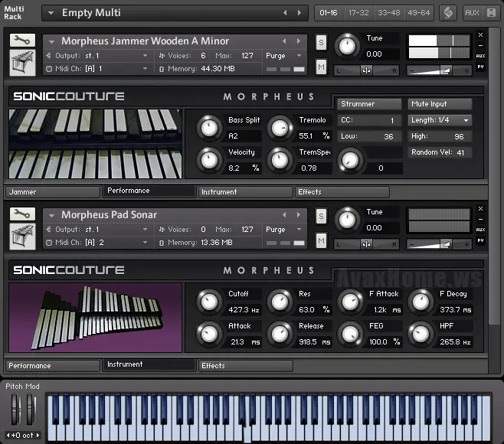Load previous preset for Morpheus Pad Sonar
The width and height of the screenshot is (504, 444).
284,215
